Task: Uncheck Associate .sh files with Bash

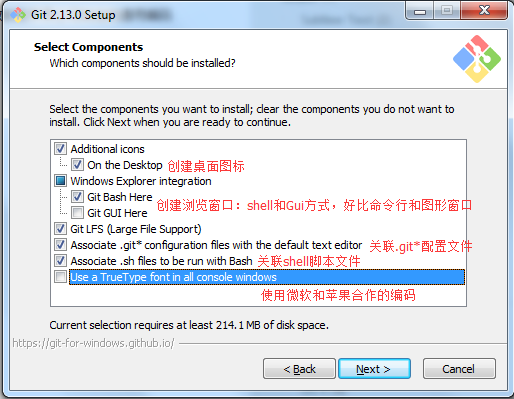Action: (x=60, y=261)
